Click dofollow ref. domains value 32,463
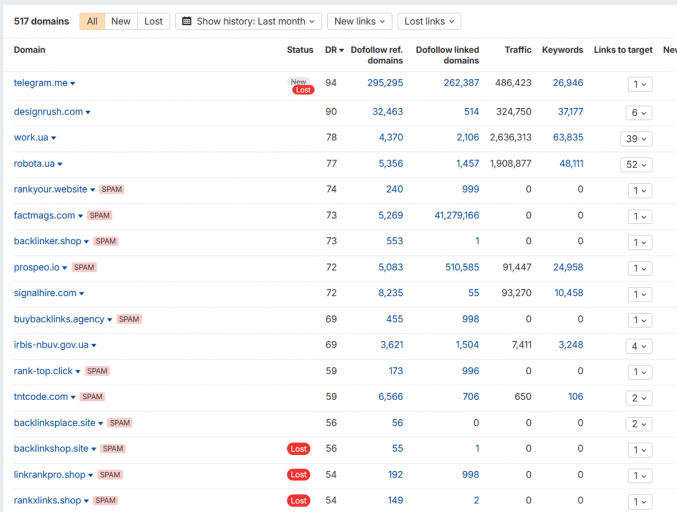 click(x=388, y=111)
